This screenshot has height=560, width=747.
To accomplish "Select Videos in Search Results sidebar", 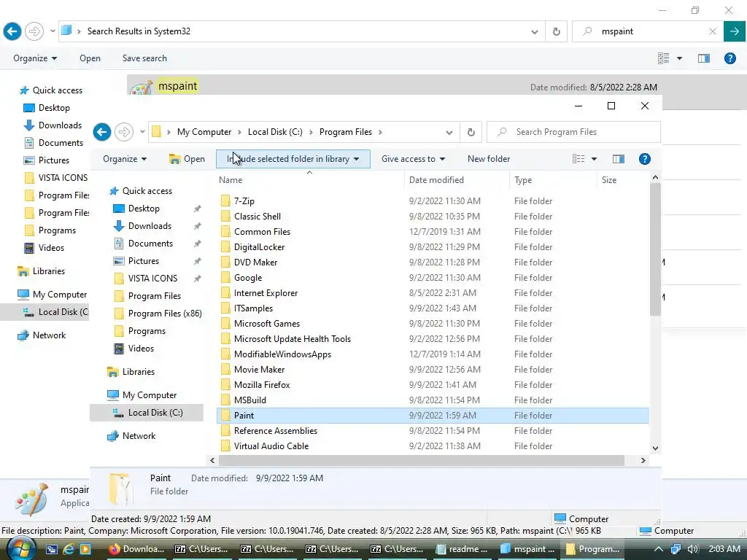I will (50, 248).
